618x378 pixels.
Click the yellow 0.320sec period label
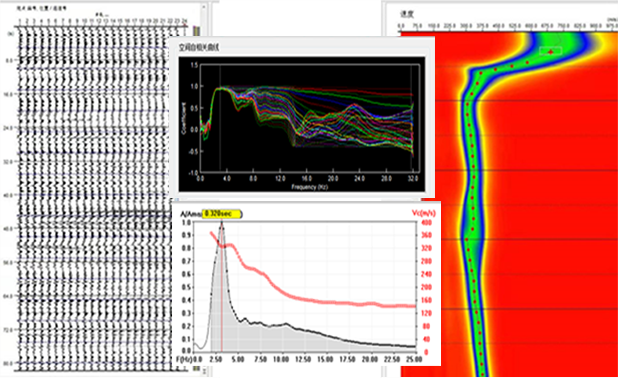click(x=222, y=214)
